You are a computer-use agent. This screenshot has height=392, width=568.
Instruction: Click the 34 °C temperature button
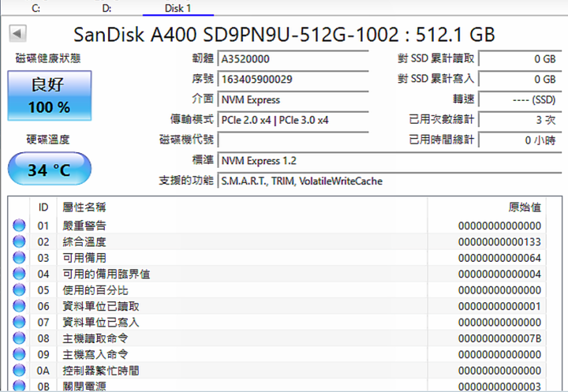pos(50,169)
